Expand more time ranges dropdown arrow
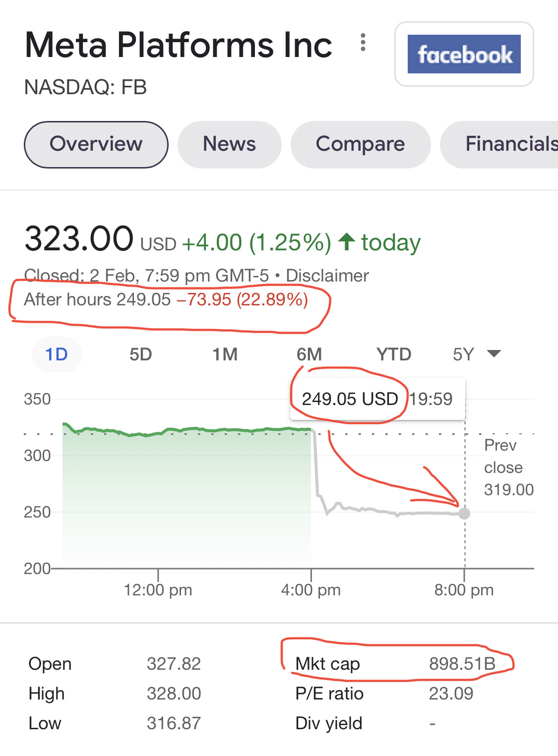 click(x=494, y=353)
